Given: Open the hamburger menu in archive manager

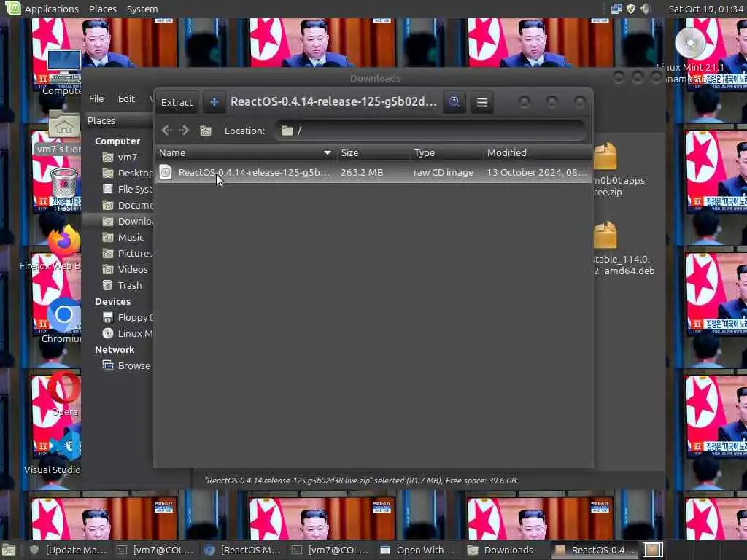Looking at the screenshot, I should (x=482, y=102).
